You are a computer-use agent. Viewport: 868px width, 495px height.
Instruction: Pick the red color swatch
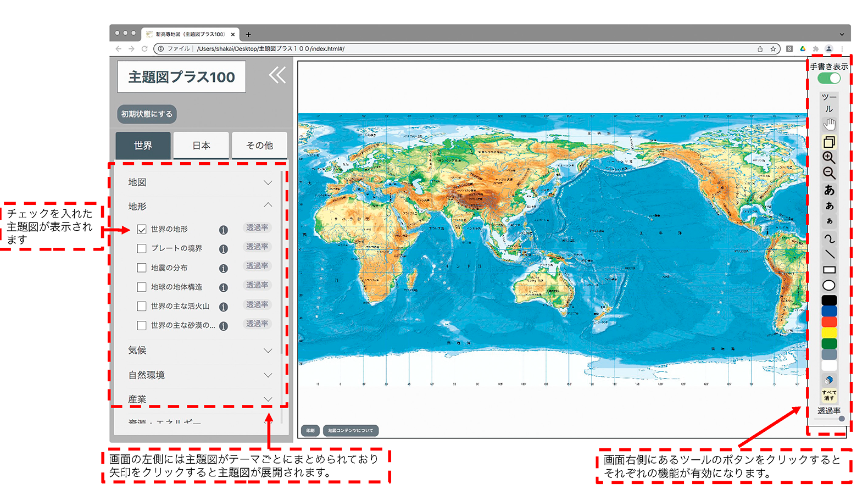pos(829,322)
